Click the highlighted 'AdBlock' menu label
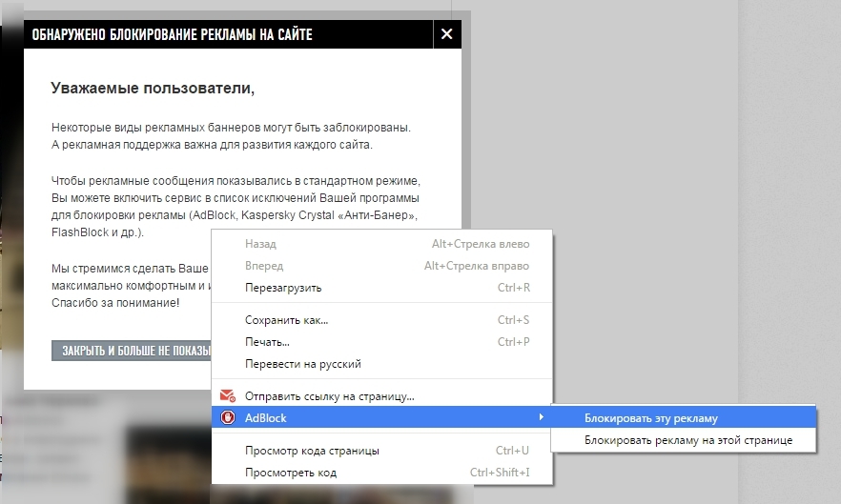Viewport: 841px width, 504px height. point(265,417)
